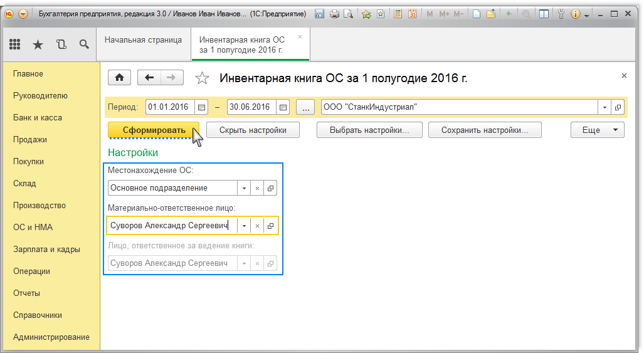644x353 pixels.
Task: Open the Склад section
Action: coord(24,184)
